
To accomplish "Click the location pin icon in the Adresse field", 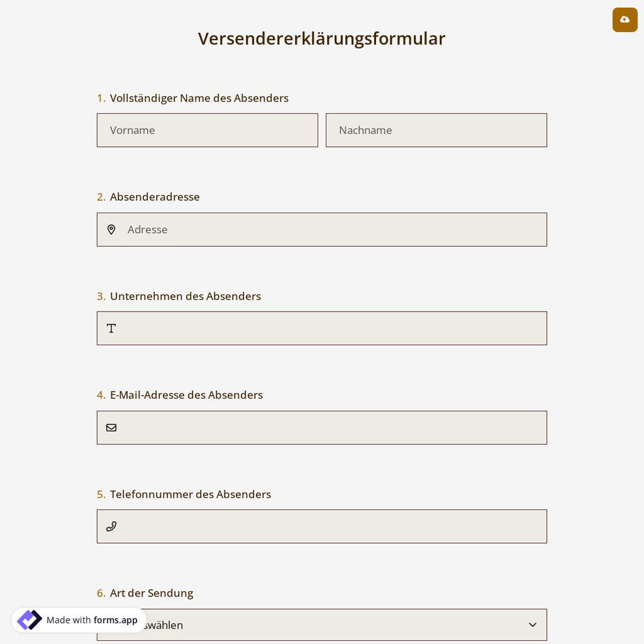I will (x=111, y=229).
